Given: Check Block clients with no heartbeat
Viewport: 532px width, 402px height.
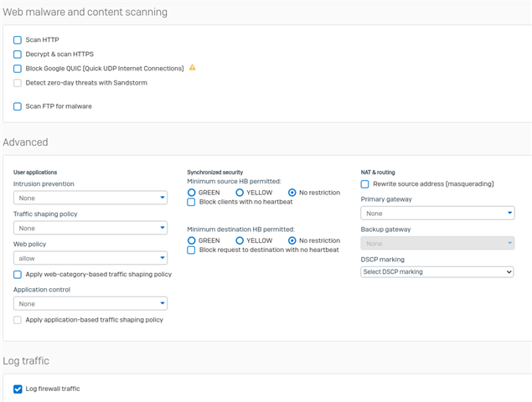Looking at the screenshot, I should pyautogui.click(x=191, y=202).
